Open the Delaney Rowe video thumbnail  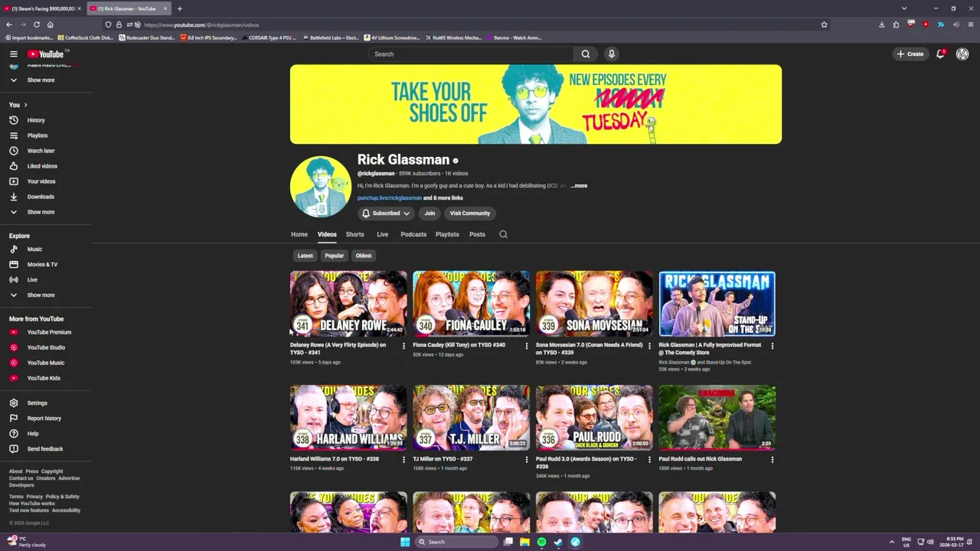[x=348, y=304]
